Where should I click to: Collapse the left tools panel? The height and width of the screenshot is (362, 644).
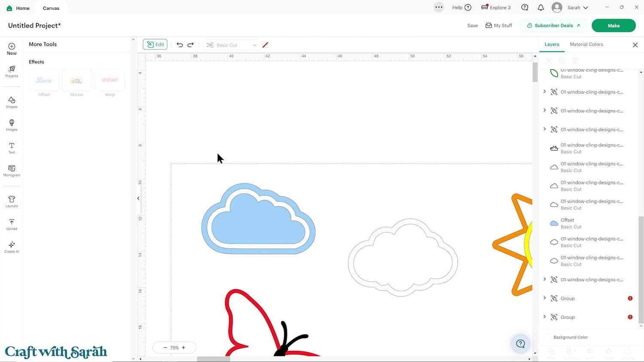[138, 198]
